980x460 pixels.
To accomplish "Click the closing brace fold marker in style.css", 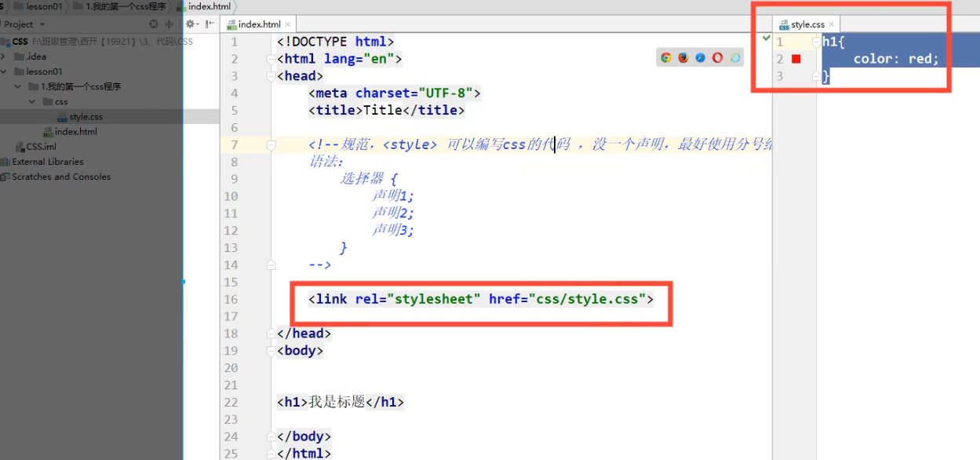I will tap(816, 76).
